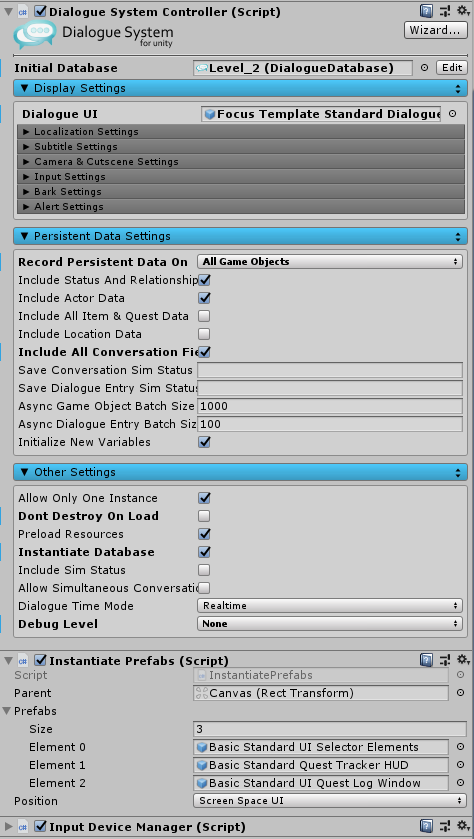474x839 pixels.
Task: Toggle Dont Destroy On Load checkbox
Action: click(x=204, y=516)
